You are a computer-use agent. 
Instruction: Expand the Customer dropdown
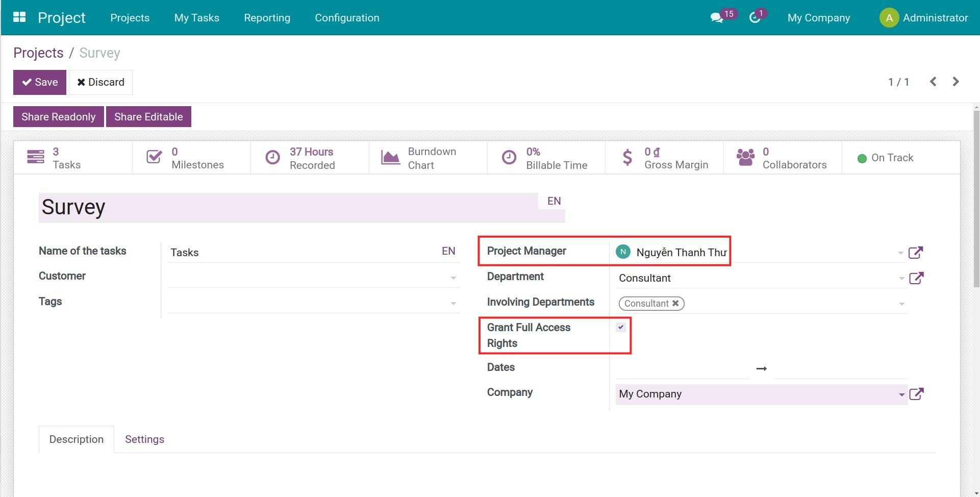(x=453, y=278)
